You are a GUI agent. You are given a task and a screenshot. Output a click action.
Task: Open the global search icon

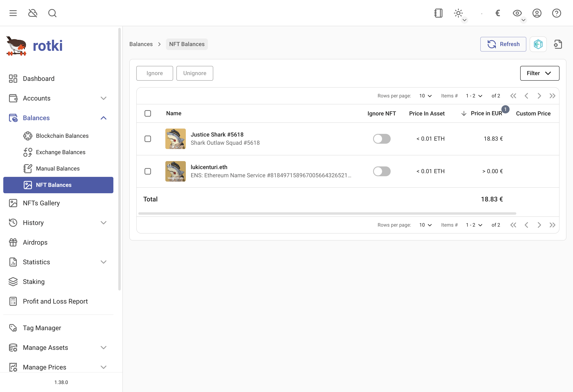click(52, 13)
